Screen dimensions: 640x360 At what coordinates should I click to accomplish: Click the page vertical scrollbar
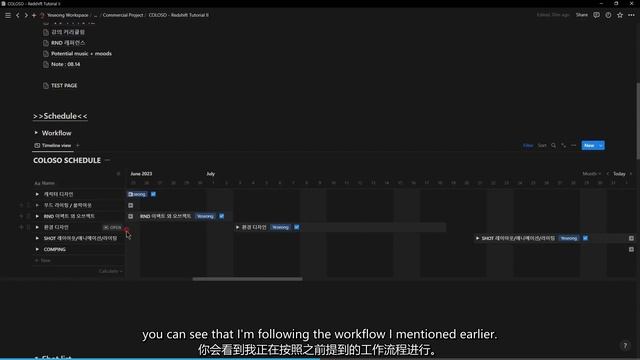click(638, 121)
